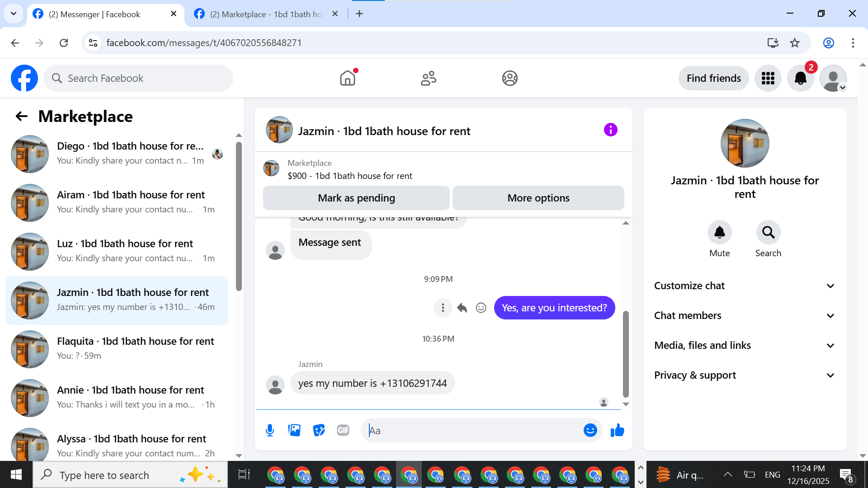The image size is (868, 488).
Task: Open Task View on the taskbar
Action: coord(244,474)
